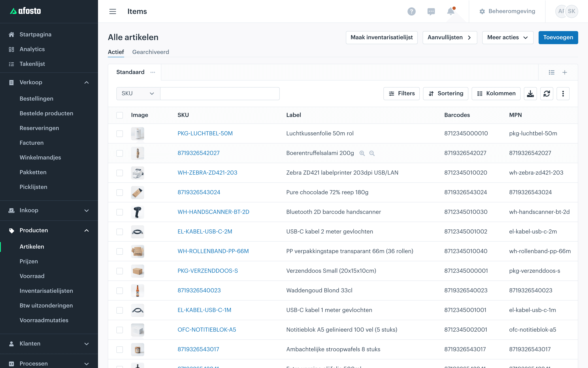Open the help question mark icon
588x368 pixels.
pos(411,11)
